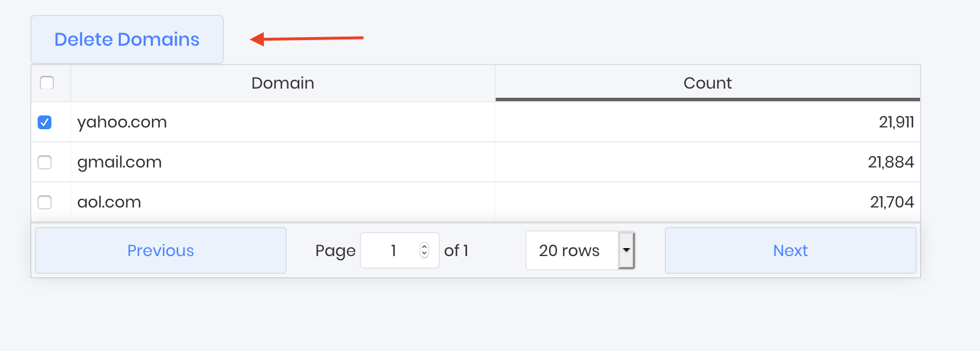
Task: Click the gmail.com domain cell
Action: [119, 162]
